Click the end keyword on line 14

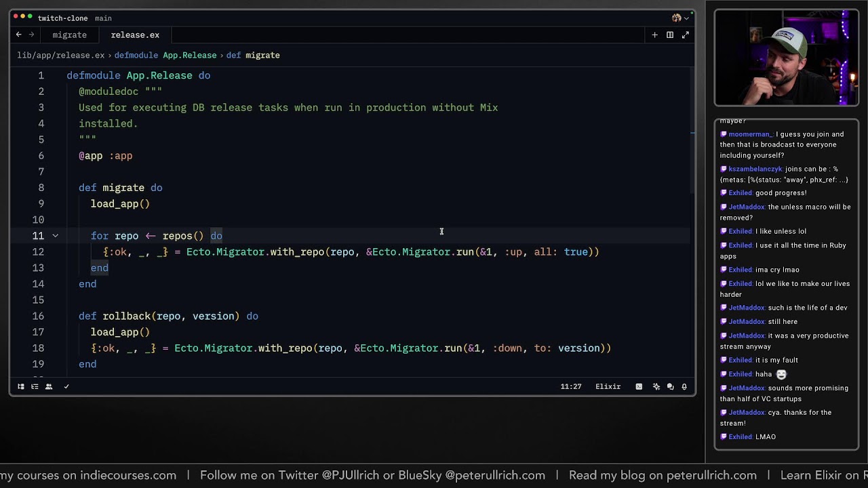87,284
